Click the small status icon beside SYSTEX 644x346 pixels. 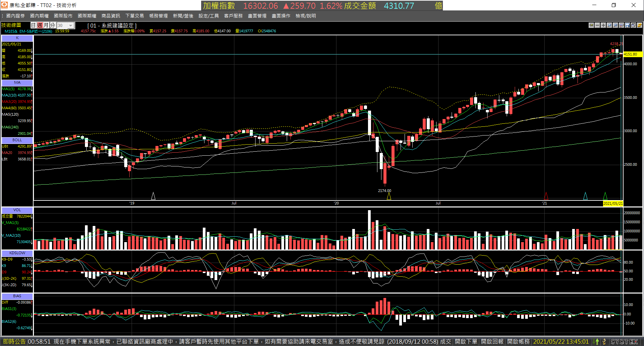point(604,342)
